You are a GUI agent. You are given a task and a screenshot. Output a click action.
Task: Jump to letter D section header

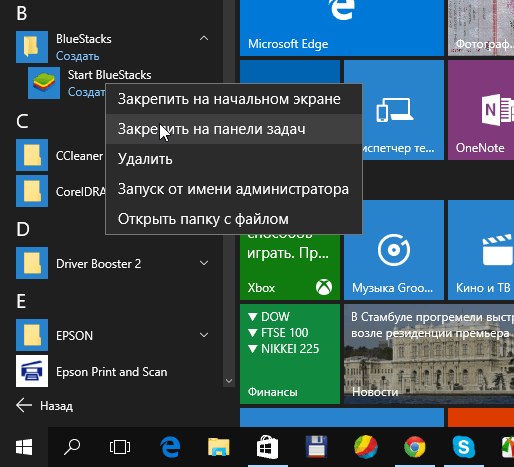[23, 229]
